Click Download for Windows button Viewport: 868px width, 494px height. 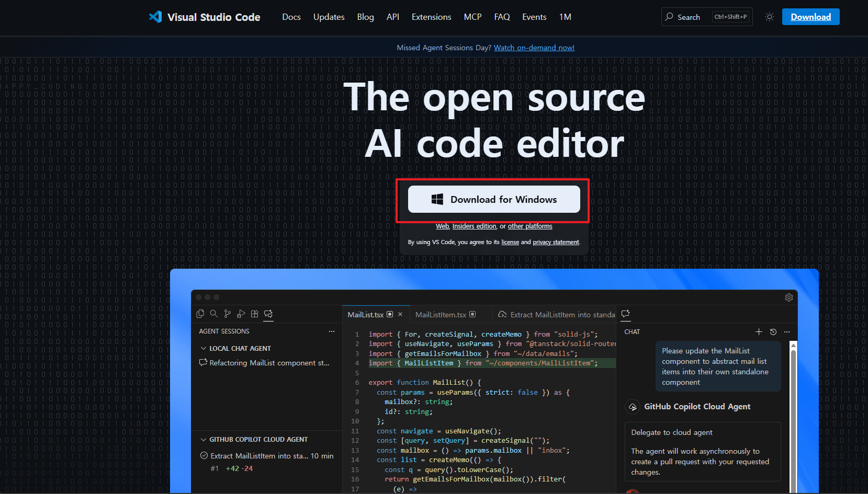coord(494,199)
